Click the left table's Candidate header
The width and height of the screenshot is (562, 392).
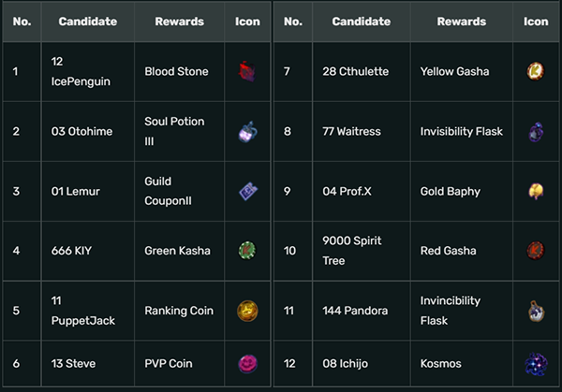pyautogui.click(x=88, y=22)
